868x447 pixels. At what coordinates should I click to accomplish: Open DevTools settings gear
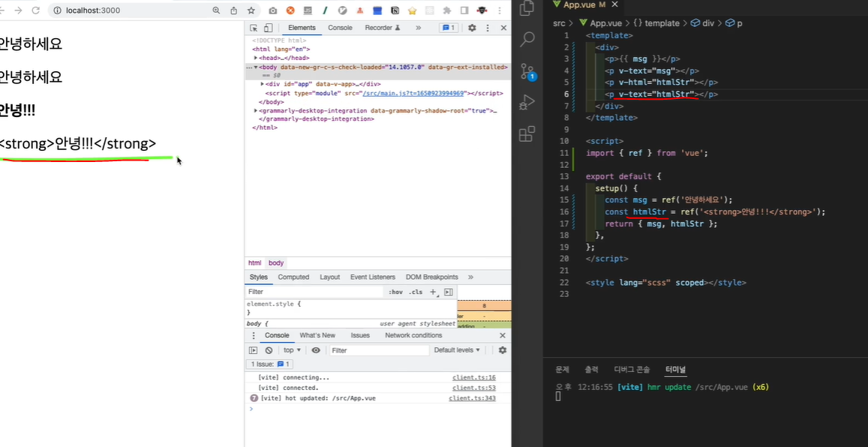[x=472, y=28]
